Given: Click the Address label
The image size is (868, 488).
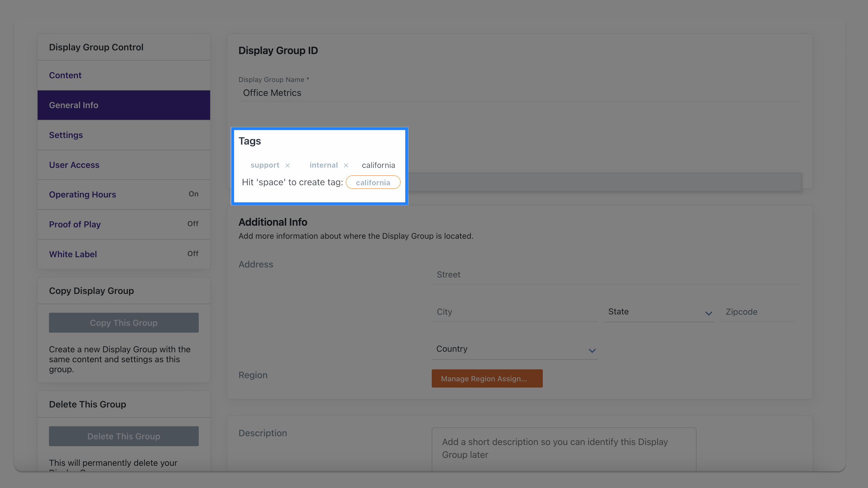Looking at the screenshot, I should click(256, 264).
